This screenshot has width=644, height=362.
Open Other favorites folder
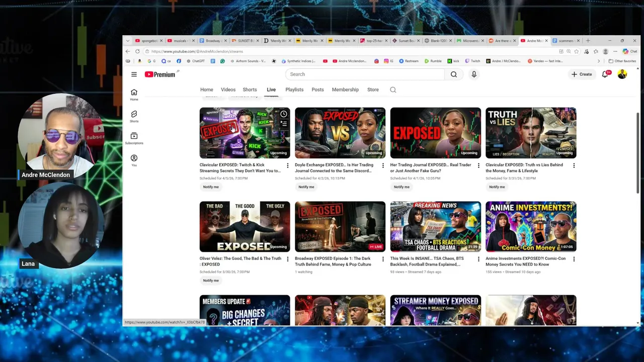(623, 61)
